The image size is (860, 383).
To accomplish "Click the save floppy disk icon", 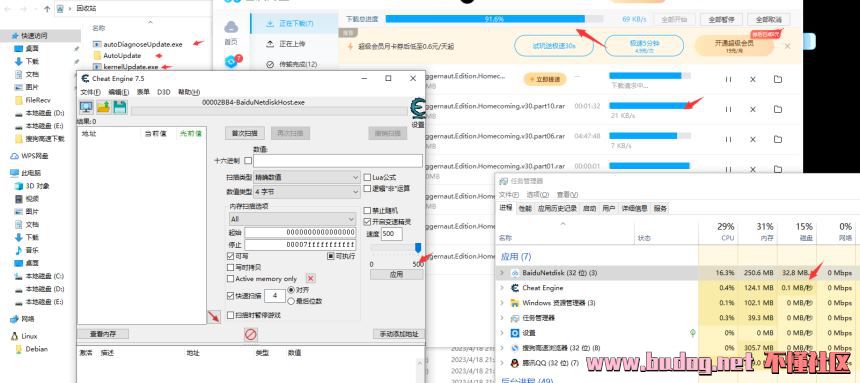I will pyautogui.click(x=120, y=107).
